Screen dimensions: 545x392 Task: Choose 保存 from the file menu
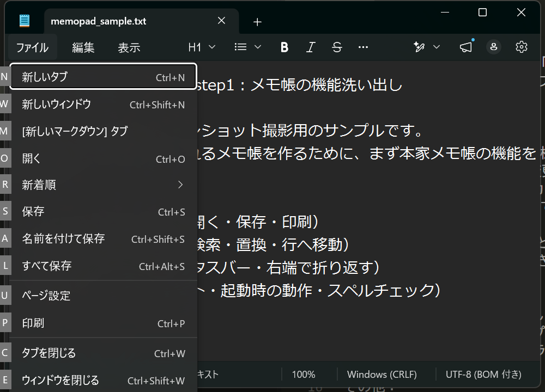coord(104,211)
